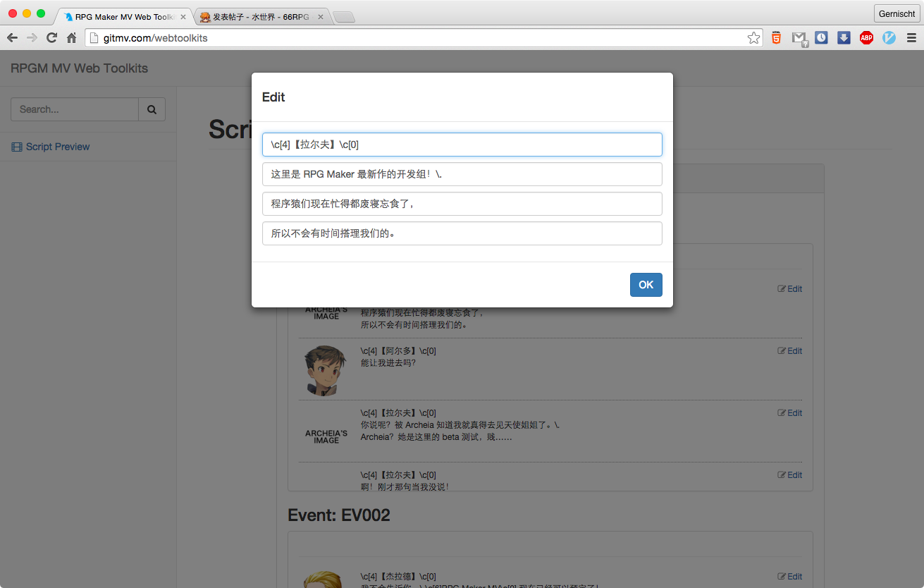Viewport: 924px width, 588px height.
Task: Click the magnifier search button in sidebar
Action: (x=152, y=109)
